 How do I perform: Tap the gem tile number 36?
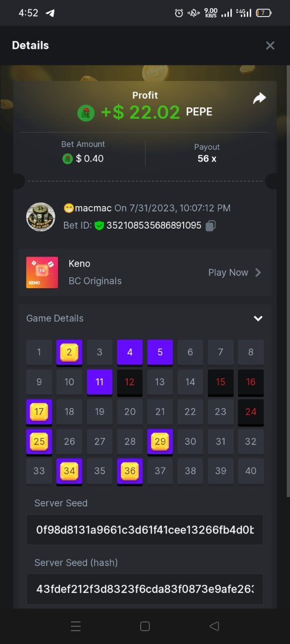click(130, 471)
